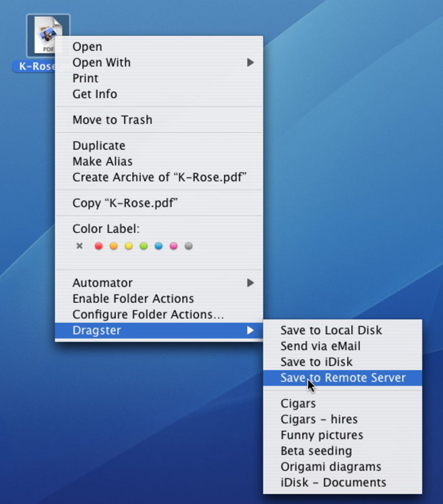Viewport: 443px width, 504px height.
Task: Remove color label with the X
Action: pyautogui.click(x=80, y=246)
